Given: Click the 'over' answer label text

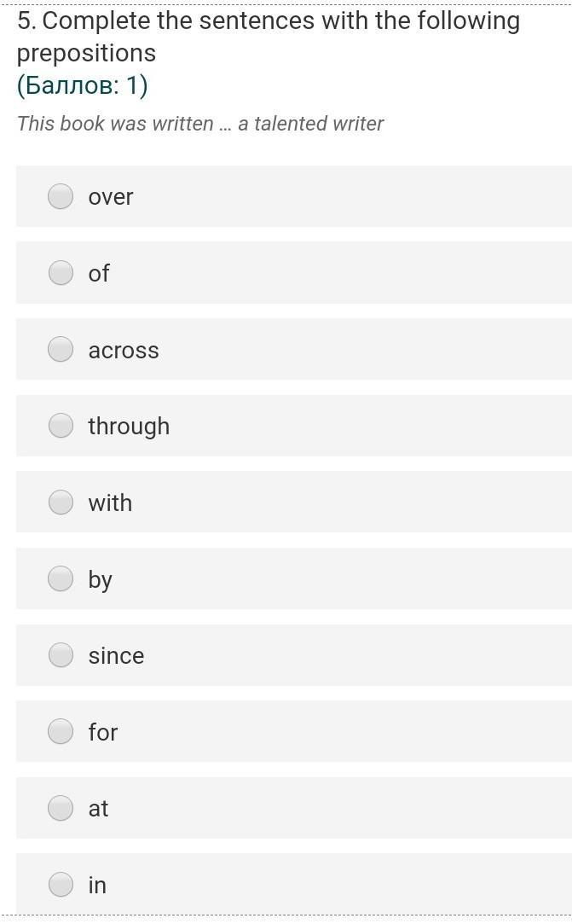Looking at the screenshot, I should tap(111, 197).
